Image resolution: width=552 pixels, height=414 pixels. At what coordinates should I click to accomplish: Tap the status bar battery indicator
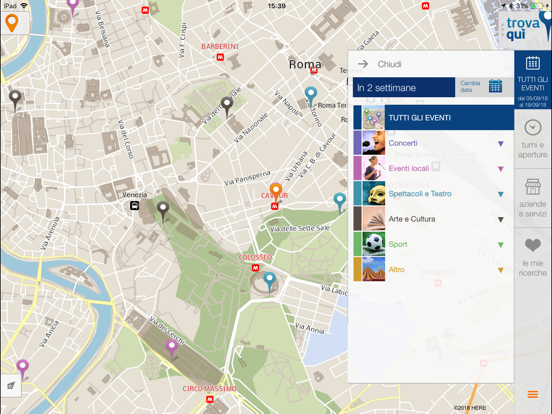tap(535, 6)
